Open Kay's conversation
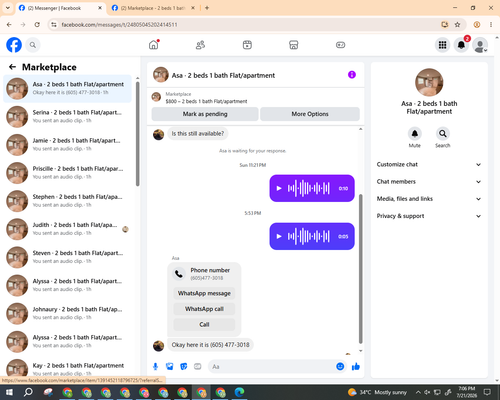This screenshot has width=500, height=400. coord(67,368)
